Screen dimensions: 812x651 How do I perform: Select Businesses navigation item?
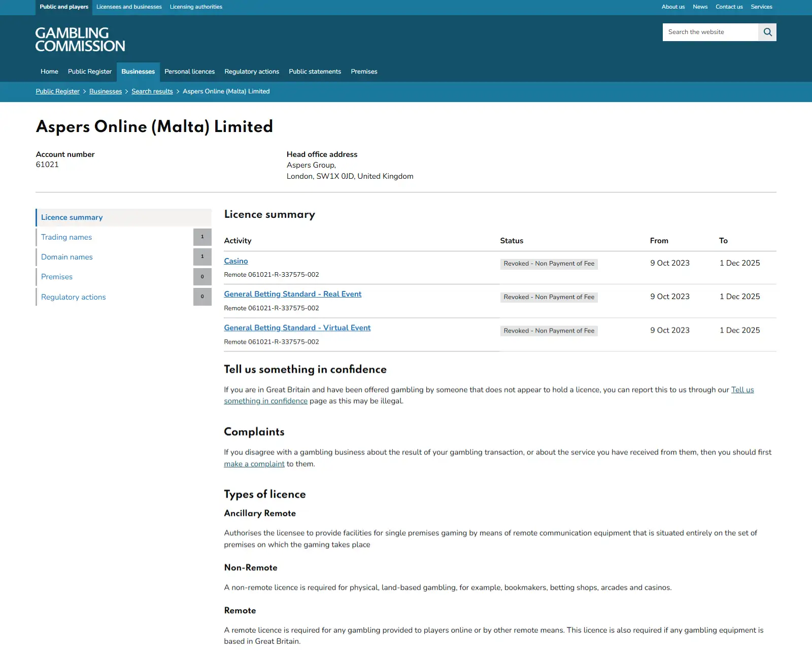(138, 72)
